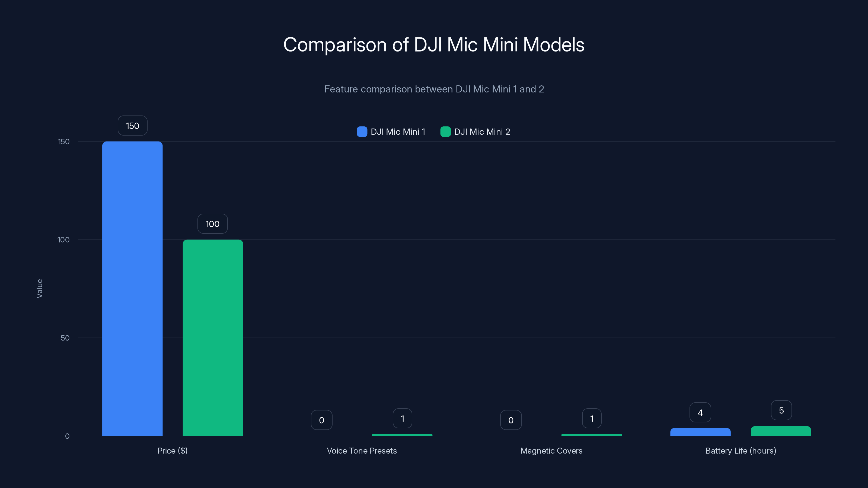Click the 4 label above Battery Life
Screen dimensions: 868x488
coord(700,412)
